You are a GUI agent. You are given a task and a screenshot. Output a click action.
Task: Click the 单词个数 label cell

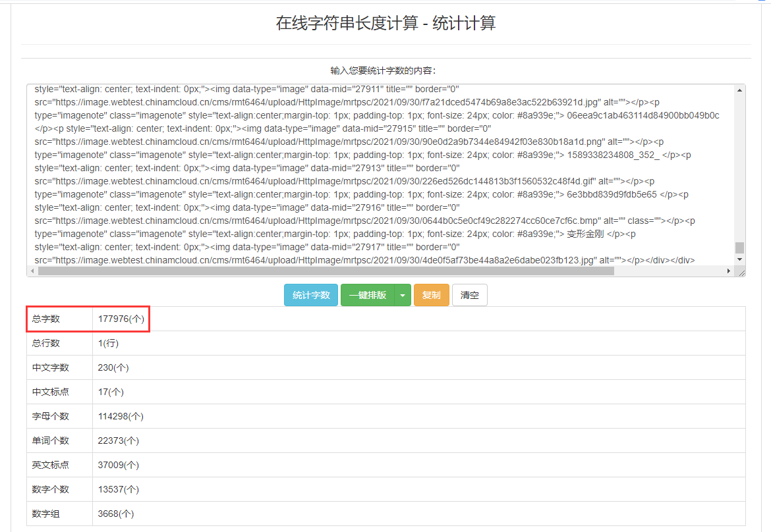pyautogui.click(x=59, y=440)
